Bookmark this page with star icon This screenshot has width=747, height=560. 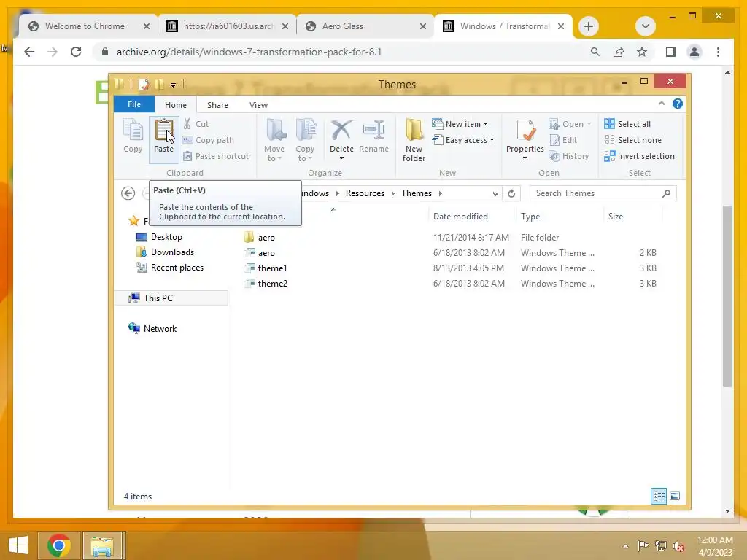point(642,52)
